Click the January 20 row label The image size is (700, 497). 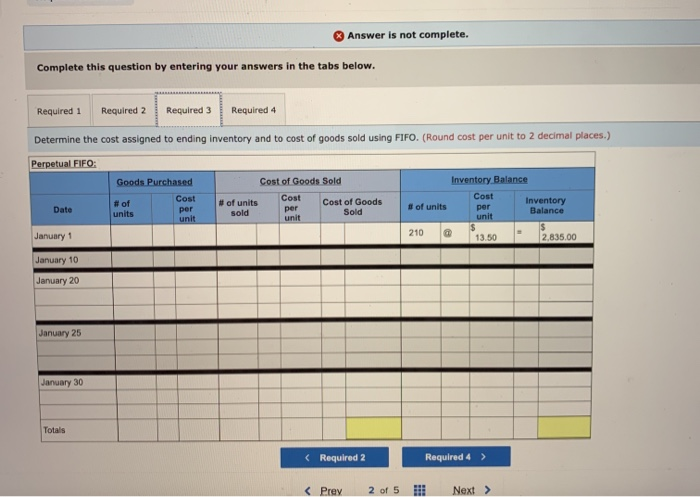click(x=58, y=280)
